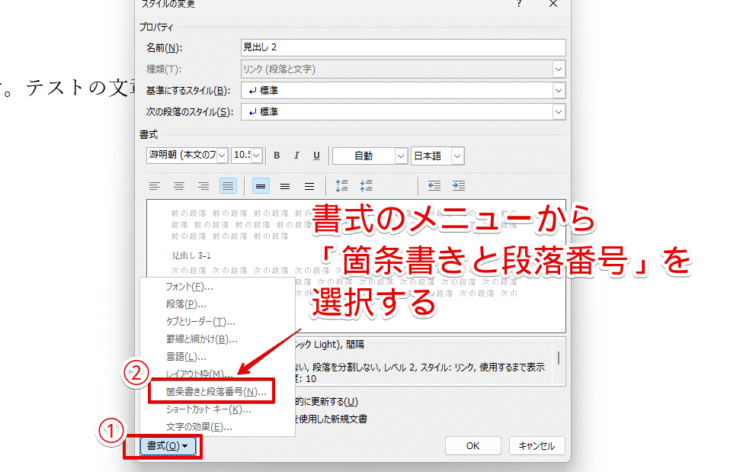Open the 書式(O) format button menu
The image size is (740, 472).
coord(168,446)
